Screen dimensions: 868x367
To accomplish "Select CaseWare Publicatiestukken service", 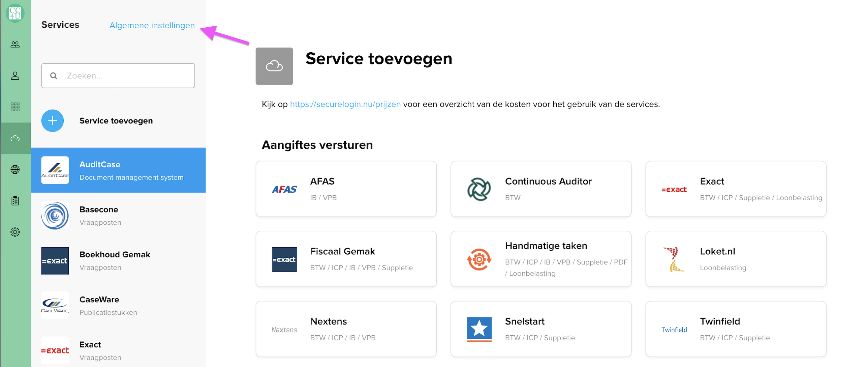I will click(x=118, y=306).
